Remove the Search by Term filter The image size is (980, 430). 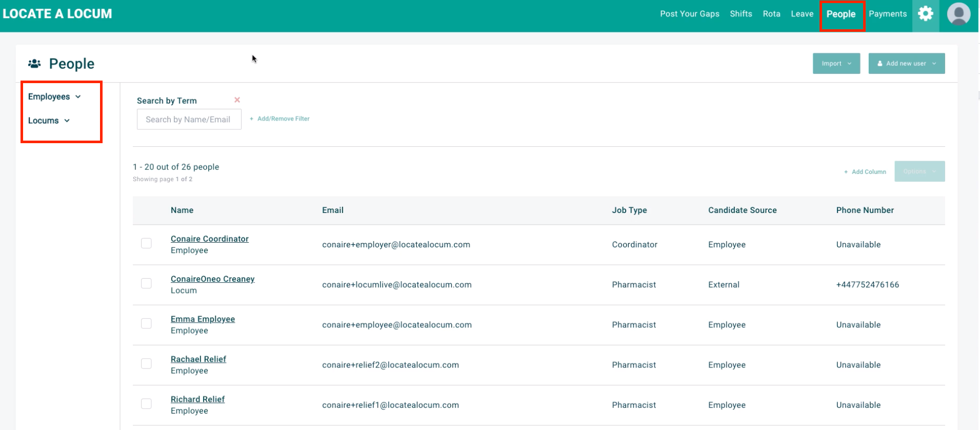pos(237,100)
